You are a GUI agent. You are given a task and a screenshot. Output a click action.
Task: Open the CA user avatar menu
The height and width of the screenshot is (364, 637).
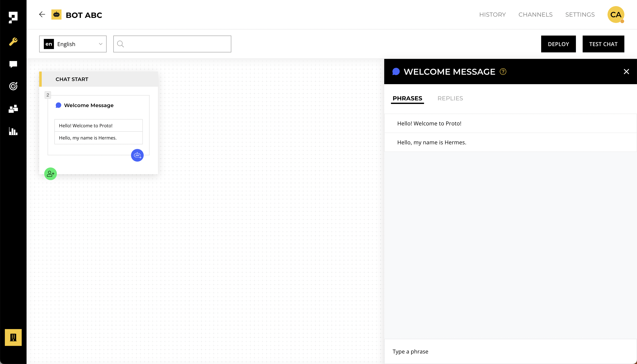tap(616, 15)
